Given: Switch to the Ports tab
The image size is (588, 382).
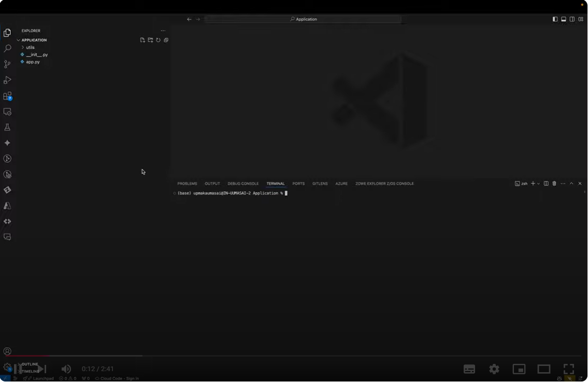Looking at the screenshot, I should click(298, 183).
